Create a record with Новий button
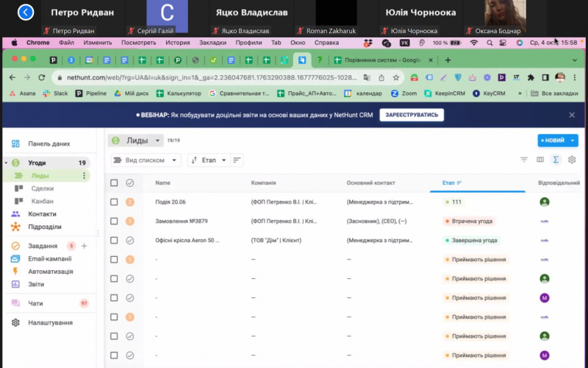Viewport: 588px width, 368px height. click(x=553, y=141)
